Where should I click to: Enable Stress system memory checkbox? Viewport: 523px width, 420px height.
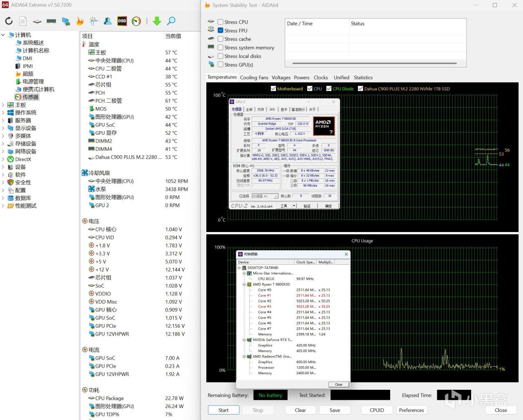pyautogui.click(x=221, y=48)
